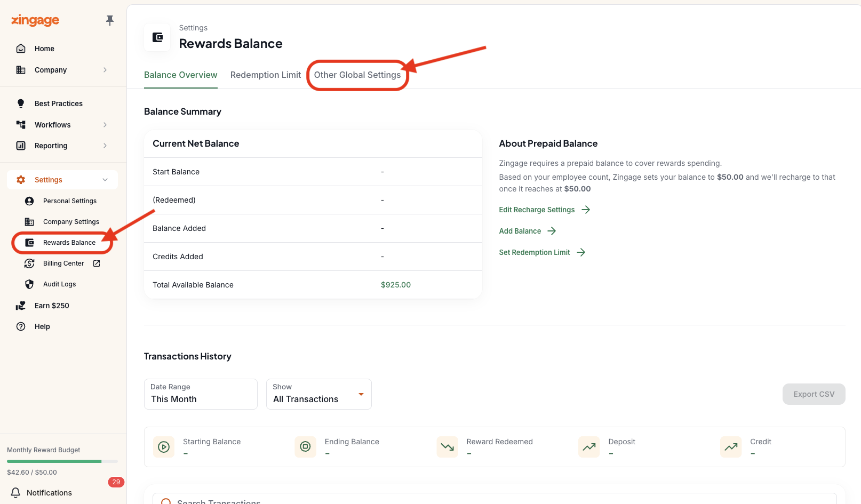Click the Notifications bell icon
The height and width of the screenshot is (504, 861).
click(16, 493)
